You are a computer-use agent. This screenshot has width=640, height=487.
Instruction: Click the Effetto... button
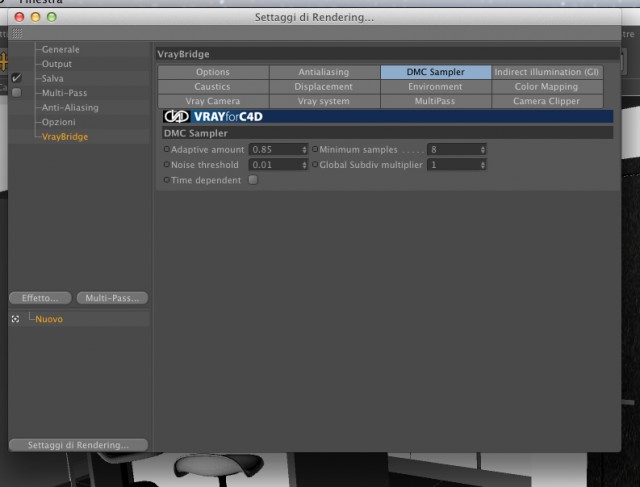(x=40, y=298)
